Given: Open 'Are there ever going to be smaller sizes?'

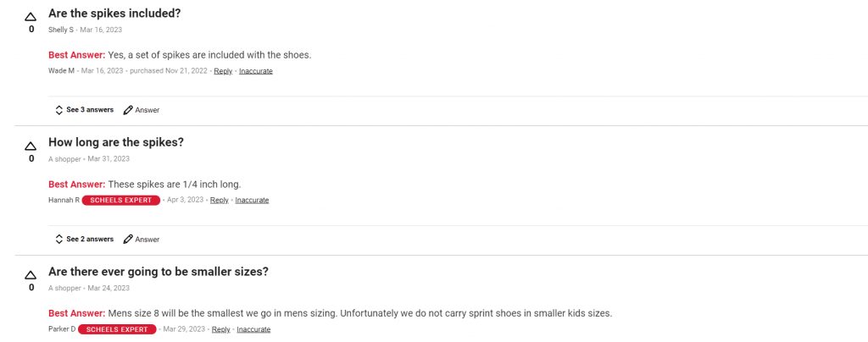Looking at the screenshot, I should tap(159, 272).
